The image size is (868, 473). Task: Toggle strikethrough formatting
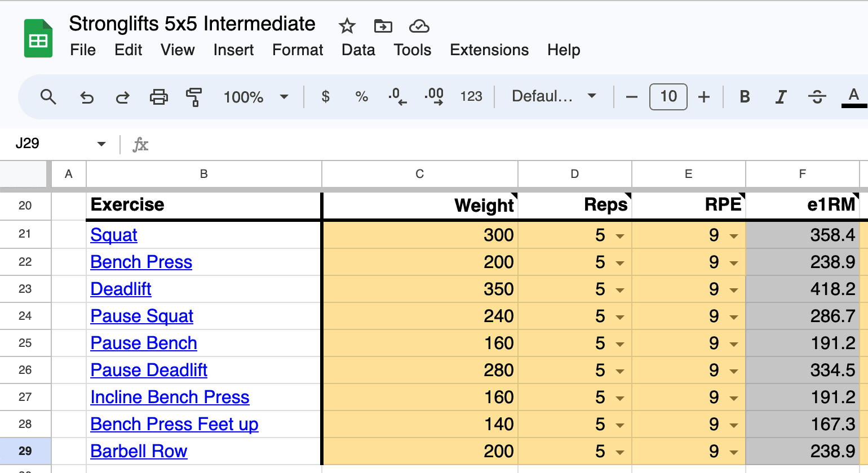pyautogui.click(x=817, y=97)
